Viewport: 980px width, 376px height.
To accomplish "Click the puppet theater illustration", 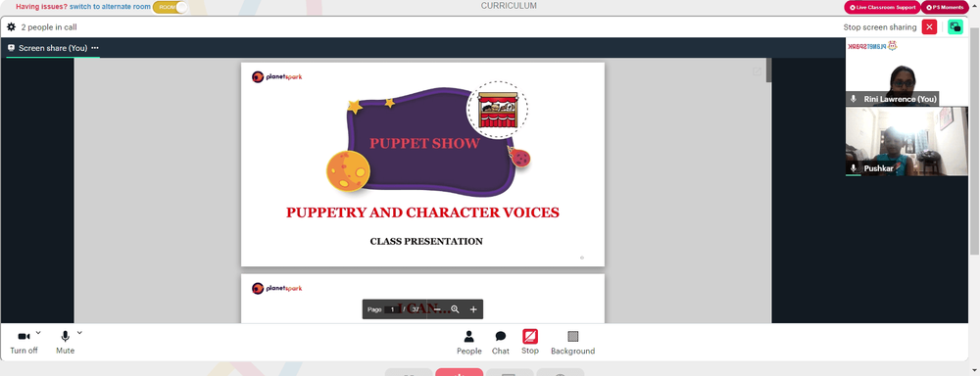I will pos(497,110).
